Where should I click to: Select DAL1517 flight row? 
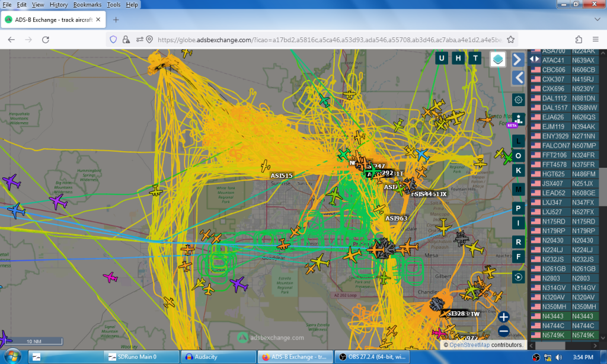point(564,108)
